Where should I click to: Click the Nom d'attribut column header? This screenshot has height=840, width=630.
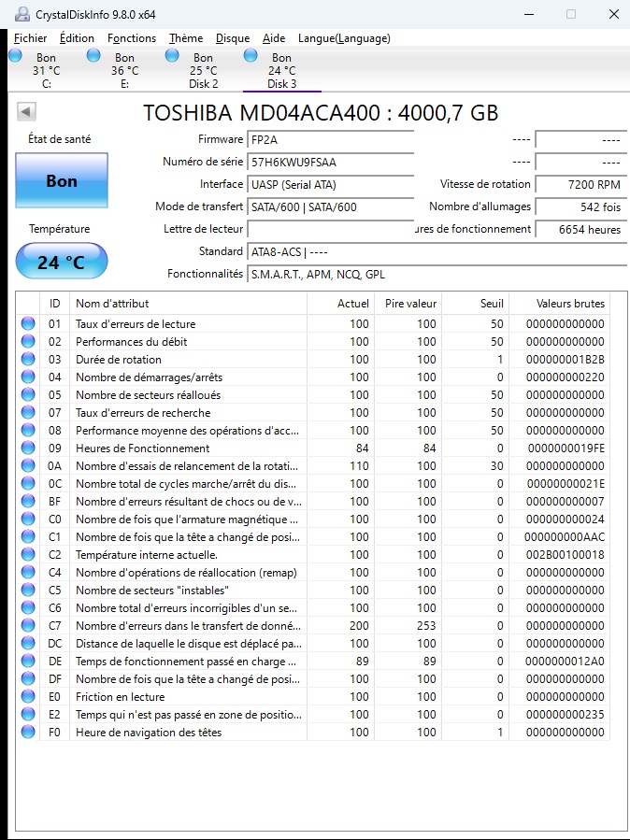[188, 304]
